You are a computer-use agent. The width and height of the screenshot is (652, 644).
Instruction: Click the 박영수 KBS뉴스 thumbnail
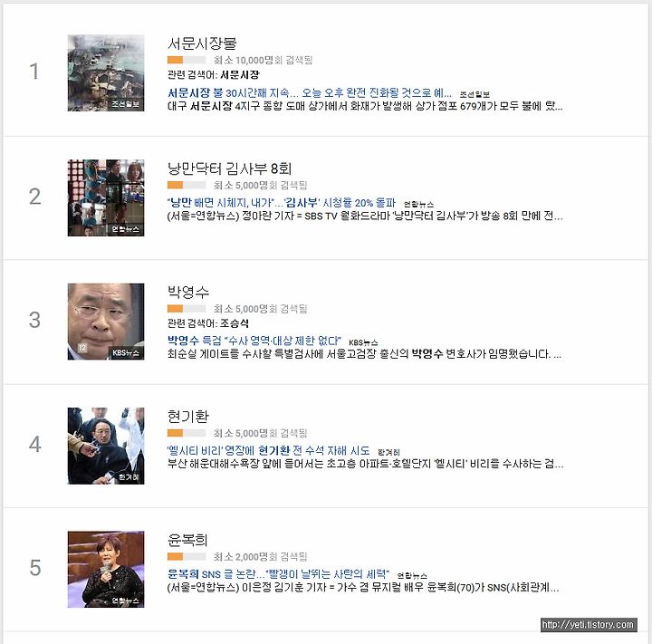point(106,322)
